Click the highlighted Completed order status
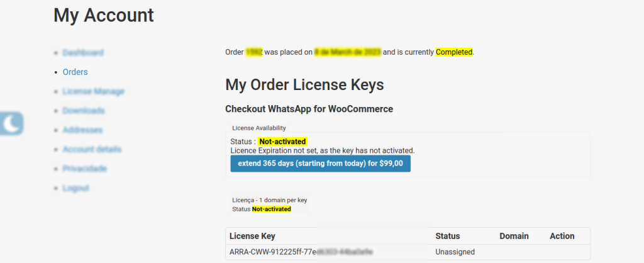This screenshot has height=263, width=644. point(454,52)
